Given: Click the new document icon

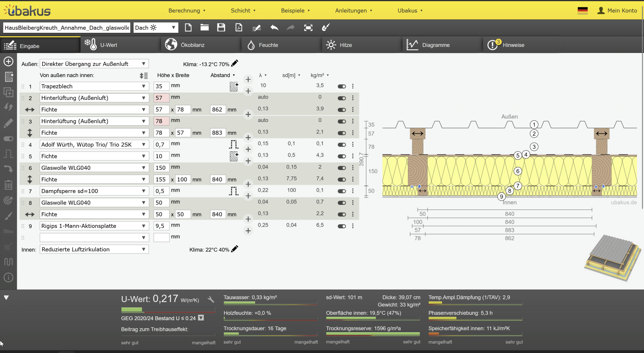Looking at the screenshot, I should coord(188,27).
